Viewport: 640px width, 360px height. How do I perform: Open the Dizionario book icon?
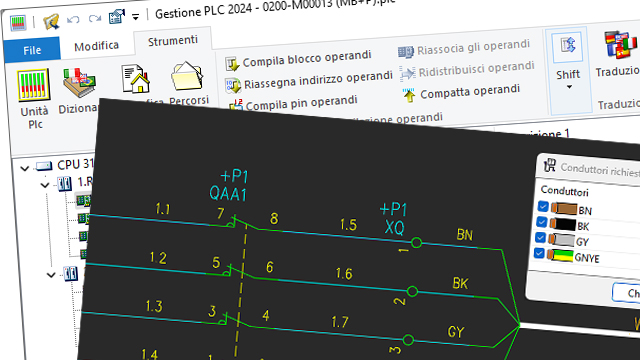(x=78, y=83)
